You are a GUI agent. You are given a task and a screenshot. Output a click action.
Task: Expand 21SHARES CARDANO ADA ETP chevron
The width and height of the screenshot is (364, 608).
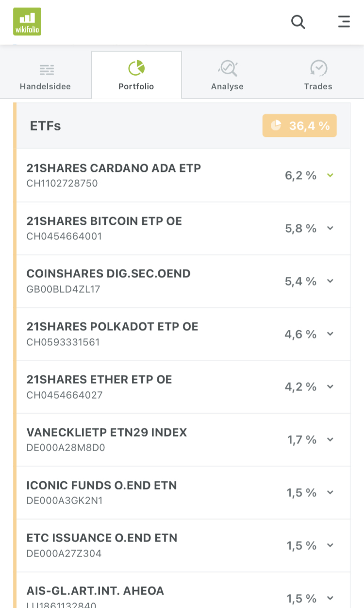(x=331, y=175)
